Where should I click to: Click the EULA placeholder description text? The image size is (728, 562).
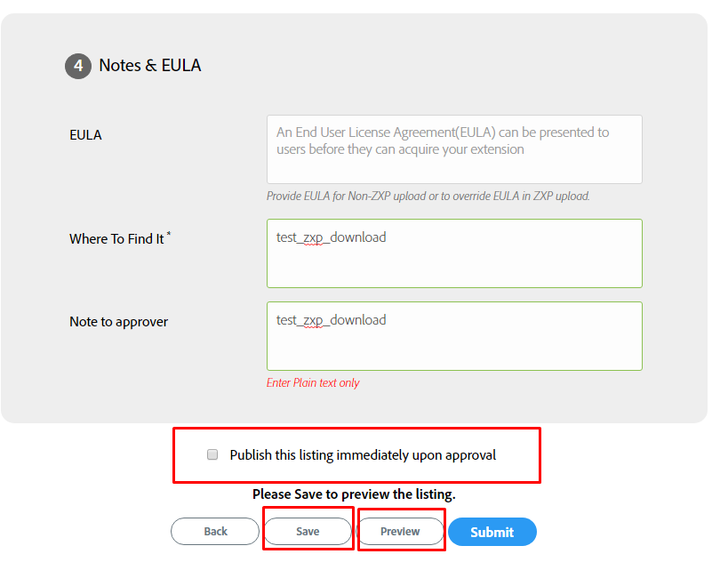(x=443, y=140)
